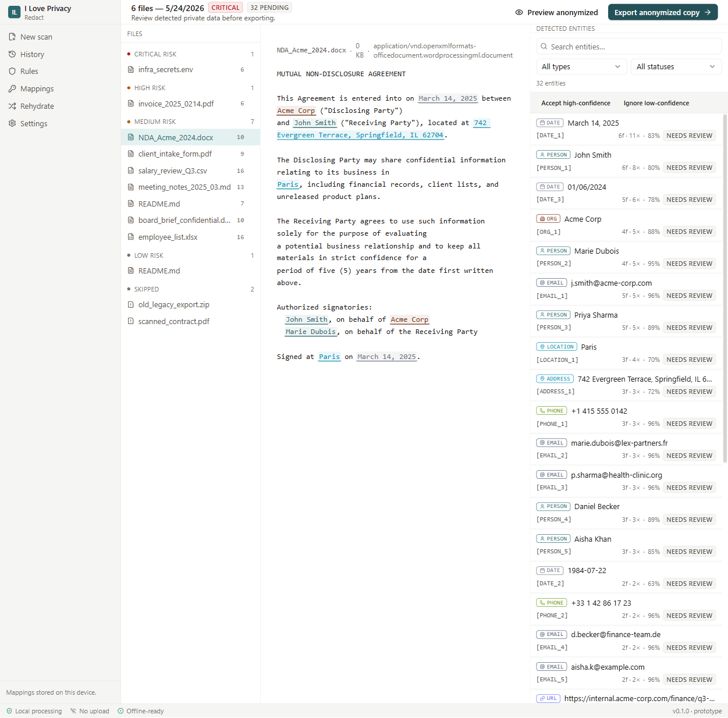Click NEEDS REVIEW for March 14, 2025
728x718 pixels.
click(689, 136)
